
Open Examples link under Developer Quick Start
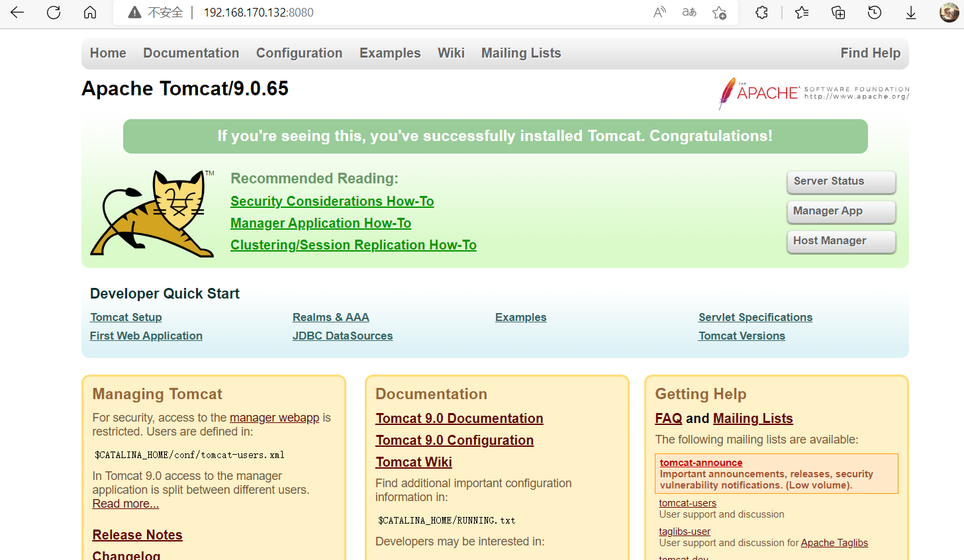(521, 317)
